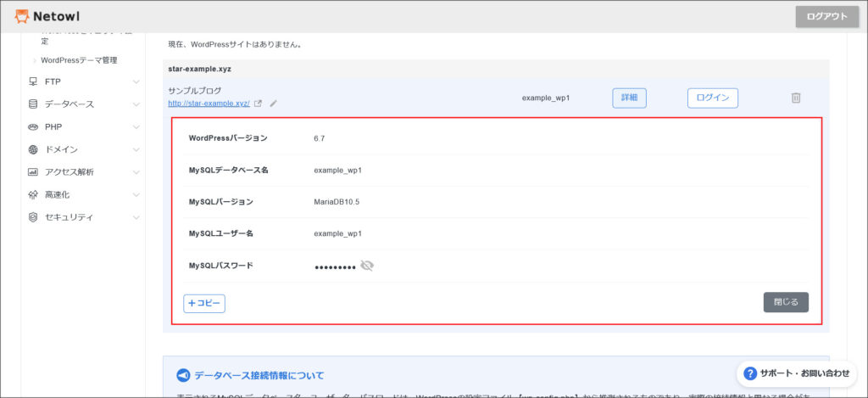The height and width of the screenshot is (398, 868).
Task: Select 高速化 menu item
Action: [57, 195]
